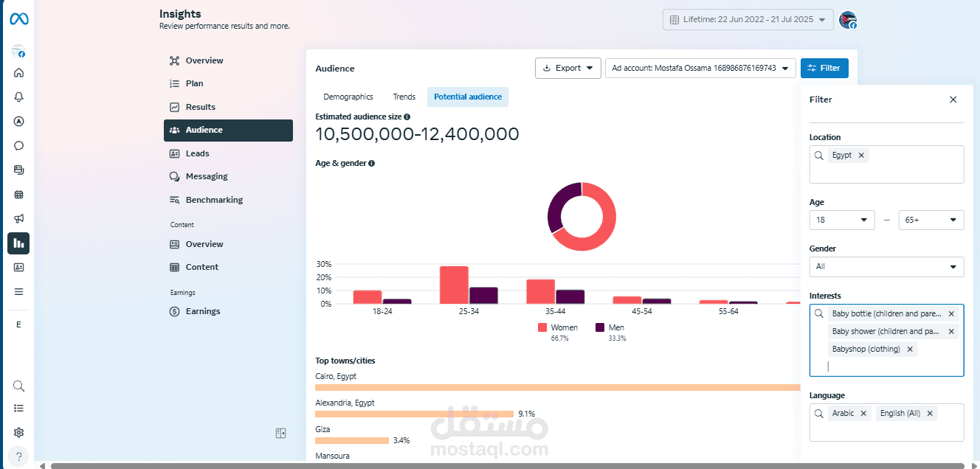Remove the Babyshop (clothing) interest

pyautogui.click(x=910, y=349)
